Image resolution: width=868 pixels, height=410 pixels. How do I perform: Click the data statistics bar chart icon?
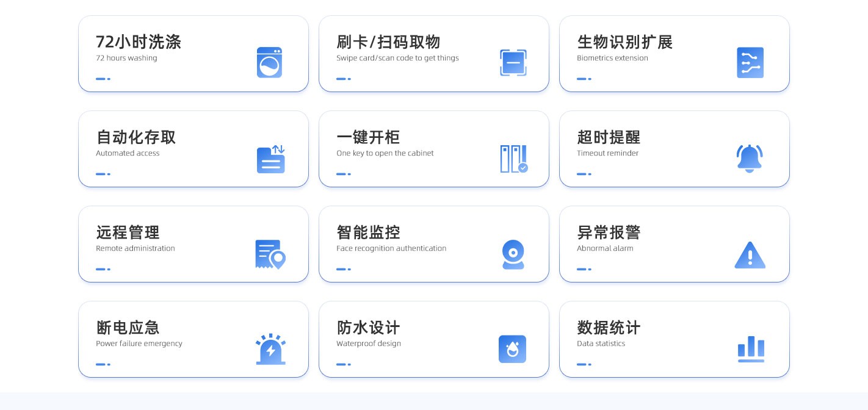pyautogui.click(x=750, y=349)
